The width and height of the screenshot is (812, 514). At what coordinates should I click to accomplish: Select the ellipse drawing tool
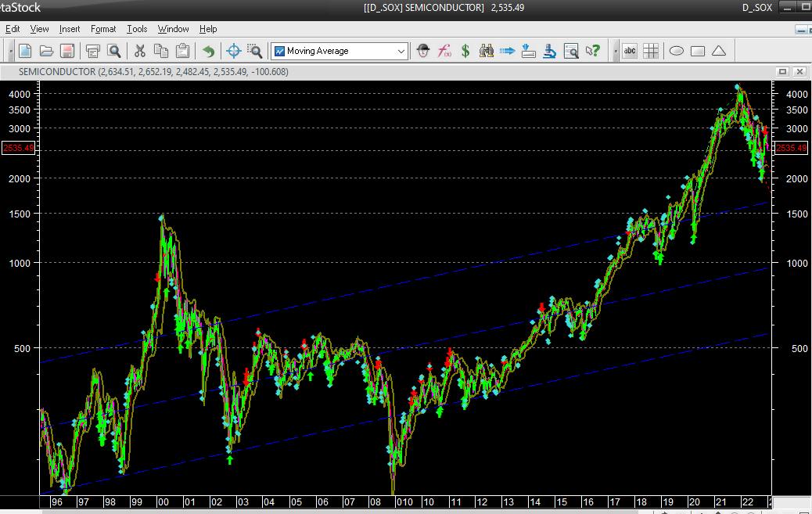(676, 52)
